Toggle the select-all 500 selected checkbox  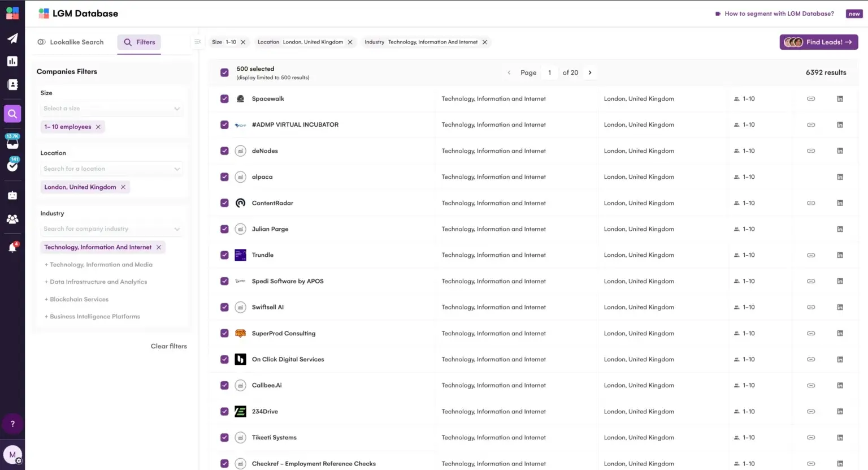(224, 73)
